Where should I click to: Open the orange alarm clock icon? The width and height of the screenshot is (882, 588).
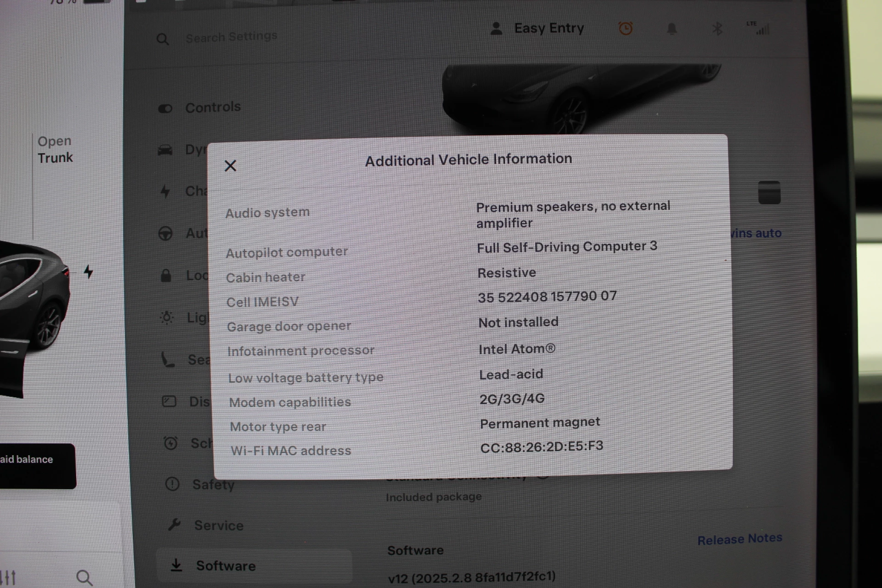click(x=625, y=28)
